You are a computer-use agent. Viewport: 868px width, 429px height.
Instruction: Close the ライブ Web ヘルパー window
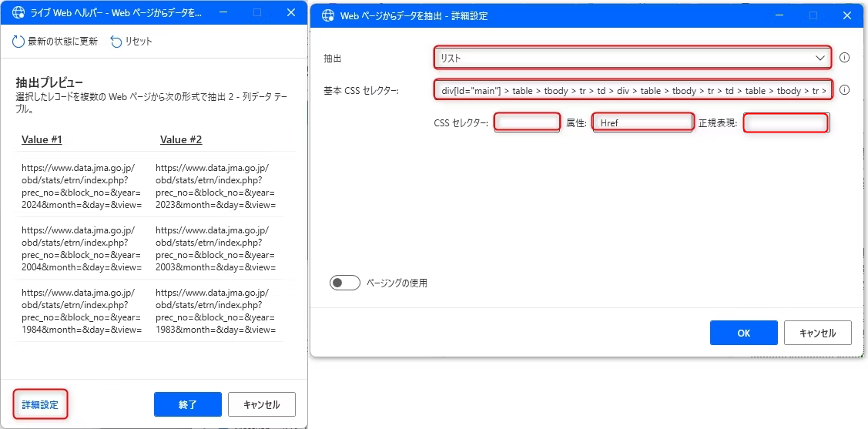pyautogui.click(x=291, y=12)
